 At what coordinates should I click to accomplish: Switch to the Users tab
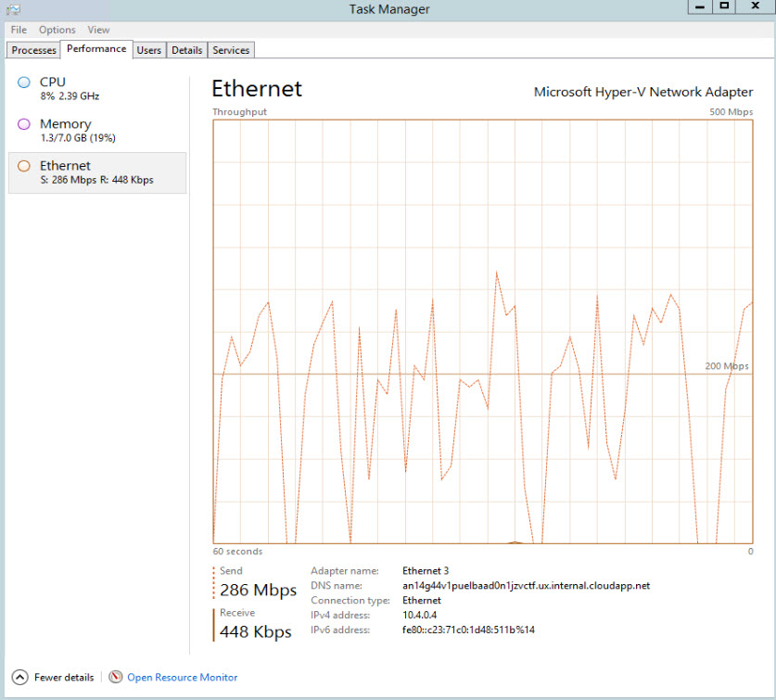[148, 50]
